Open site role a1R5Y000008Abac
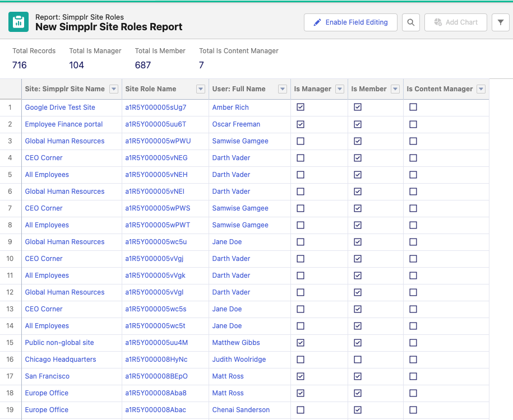The image size is (513, 420). point(156,410)
